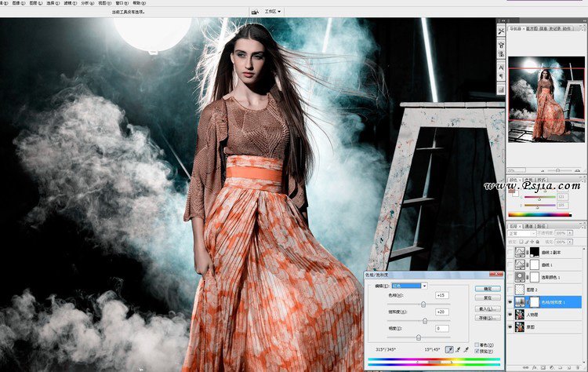
Task: Uncheck the 预览 (Preview) checkbox
Action: [477, 351]
